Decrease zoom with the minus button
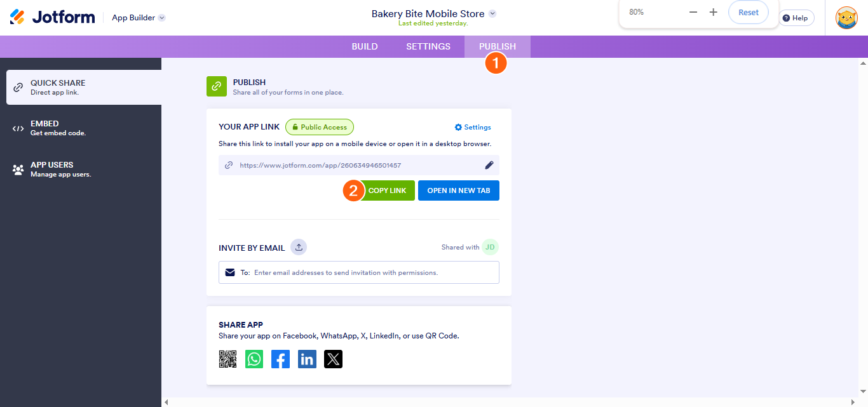 tap(693, 12)
